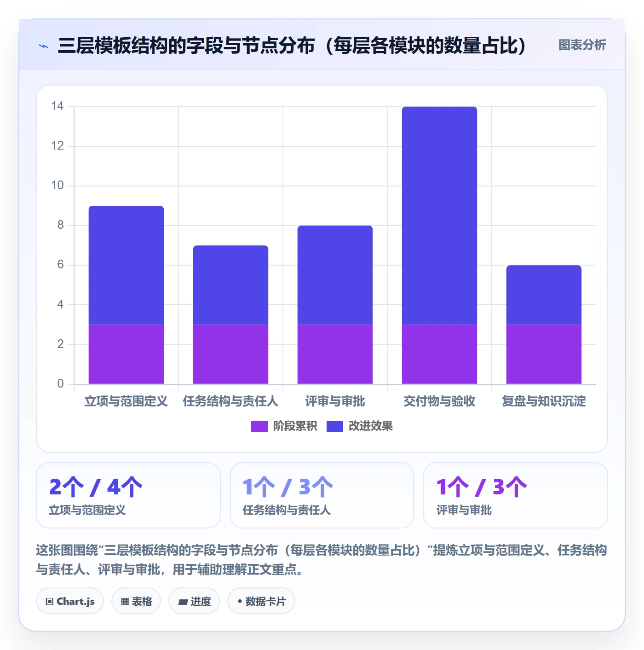Click the y-axis value 10
Image resolution: width=644 pixels, height=650 pixels.
pos(57,186)
